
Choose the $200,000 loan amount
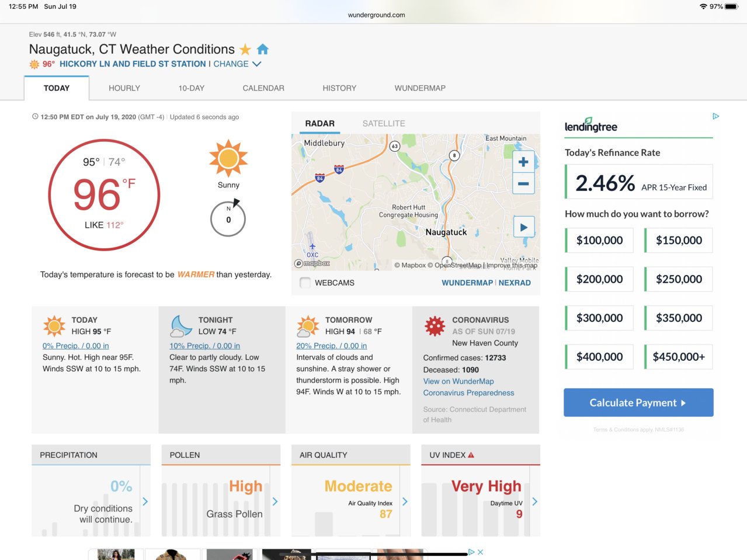tap(599, 279)
